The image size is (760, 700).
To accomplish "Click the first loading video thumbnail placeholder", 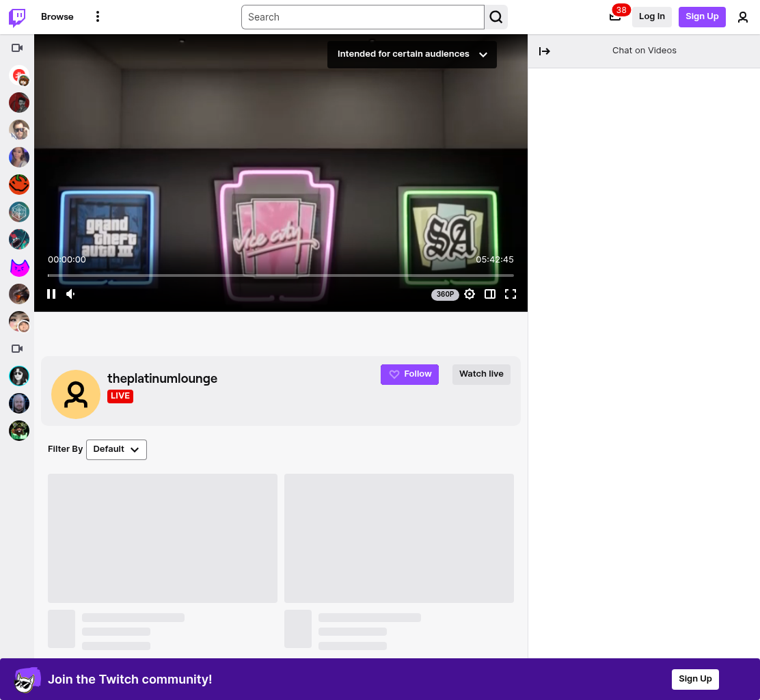I will pos(163,538).
